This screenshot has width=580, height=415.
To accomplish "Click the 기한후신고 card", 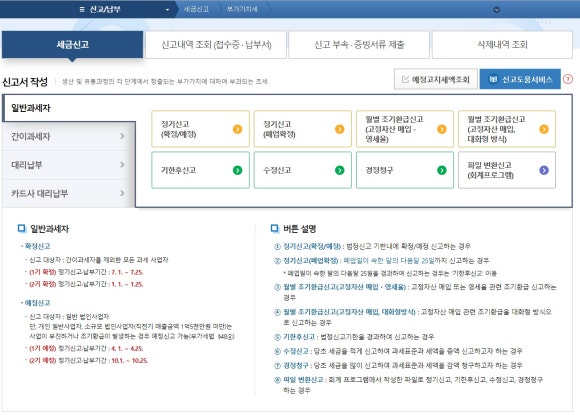I will click(x=200, y=170).
